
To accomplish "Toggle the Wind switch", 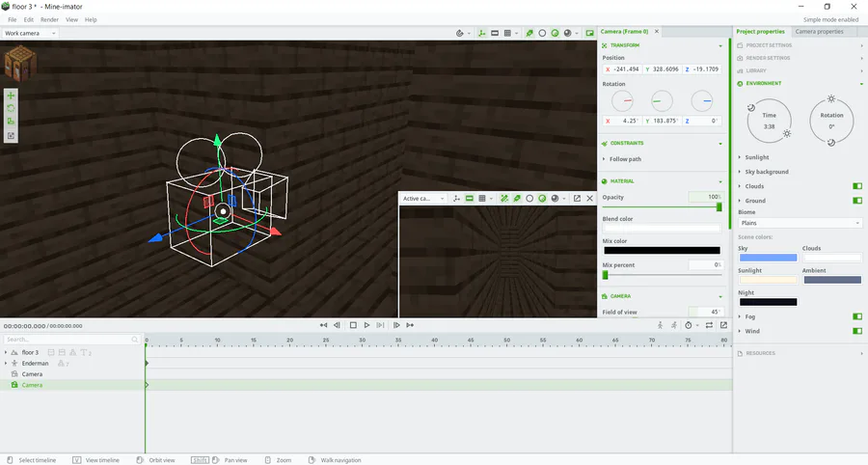I will (857, 331).
